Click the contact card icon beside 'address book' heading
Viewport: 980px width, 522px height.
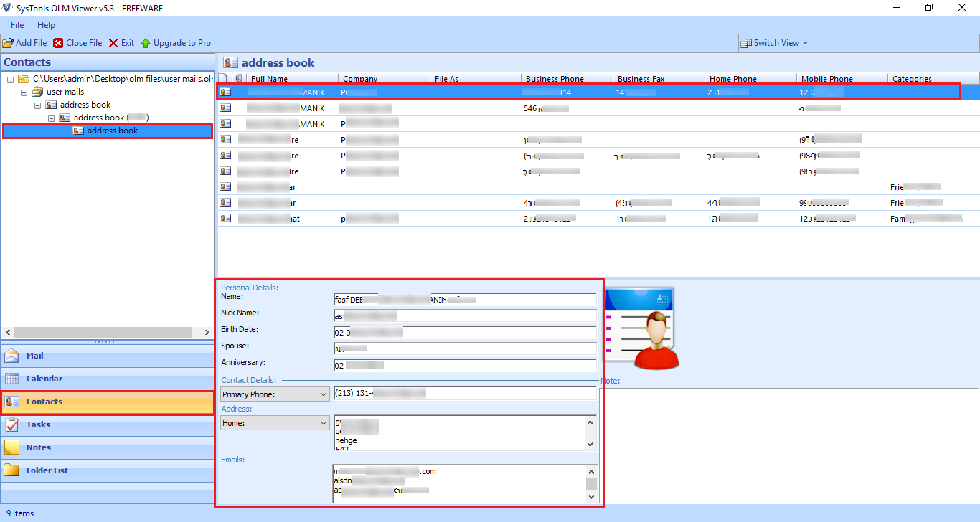tap(230, 62)
